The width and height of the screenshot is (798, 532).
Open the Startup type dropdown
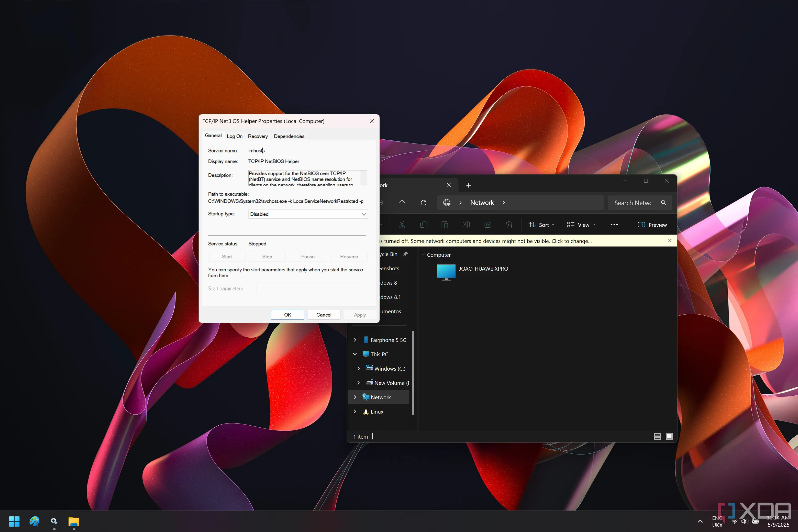[308, 214]
